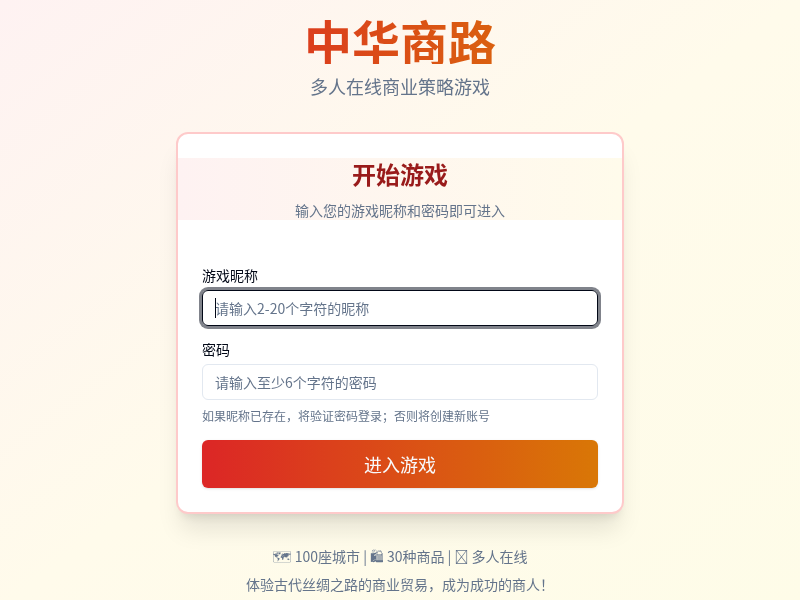This screenshot has width=800, height=600.
Task: Click the password placeholder text 请输入至少6个字符的密码
Action: [296, 381]
